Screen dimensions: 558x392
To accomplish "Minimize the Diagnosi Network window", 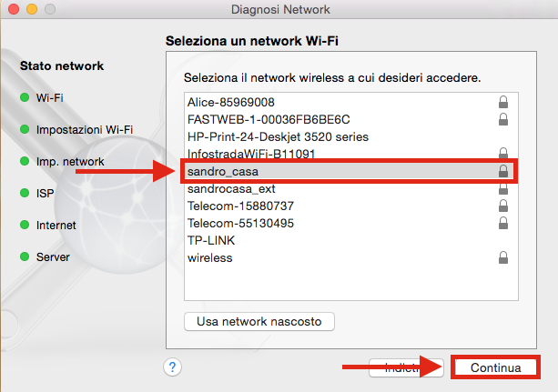I will (x=32, y=9).
